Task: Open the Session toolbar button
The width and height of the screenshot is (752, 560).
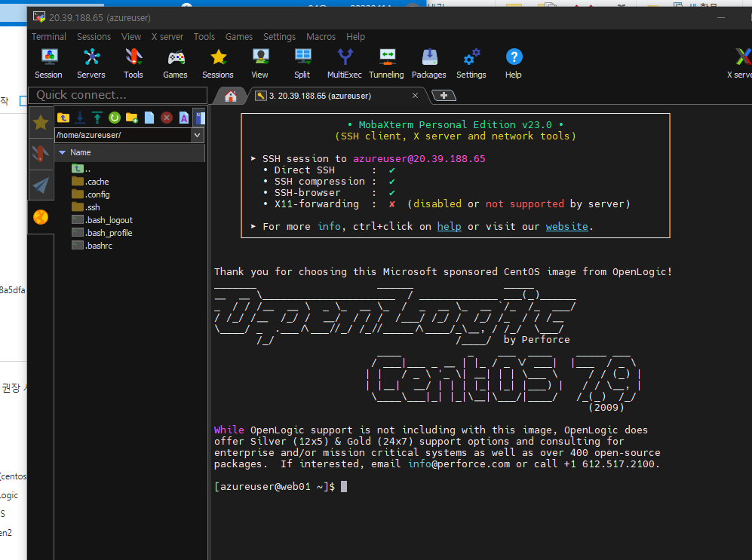Action: point(48,64)
